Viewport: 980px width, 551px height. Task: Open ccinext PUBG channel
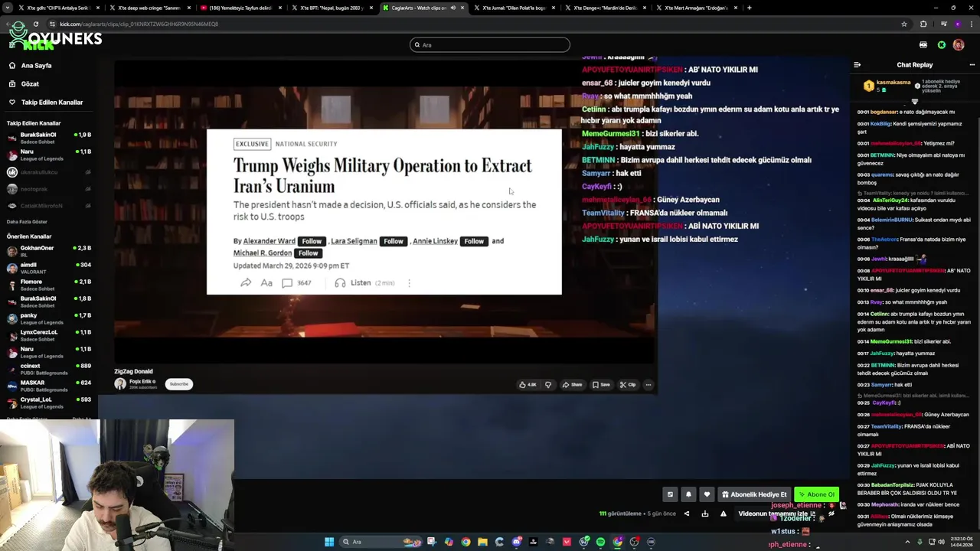[47, 369]
